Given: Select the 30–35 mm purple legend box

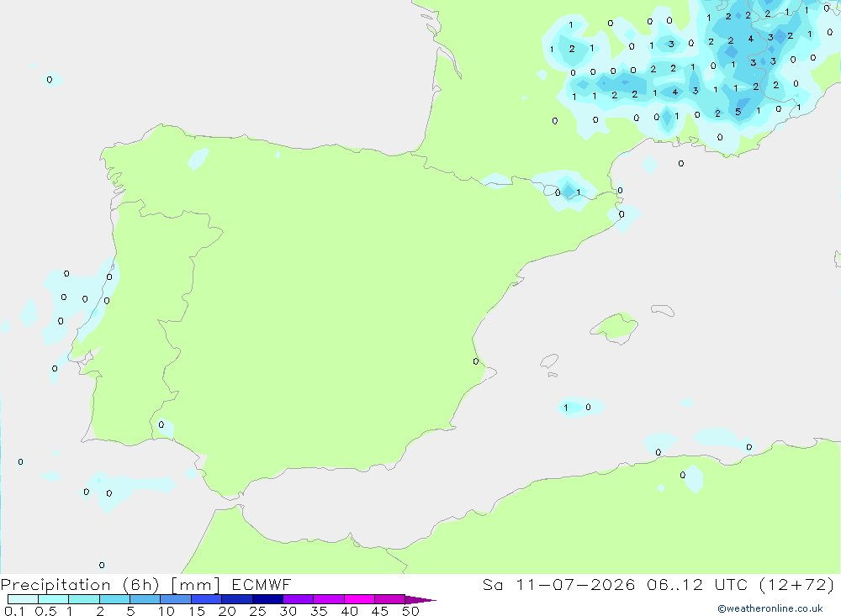Looking at the screenshot, I should 298,599.
